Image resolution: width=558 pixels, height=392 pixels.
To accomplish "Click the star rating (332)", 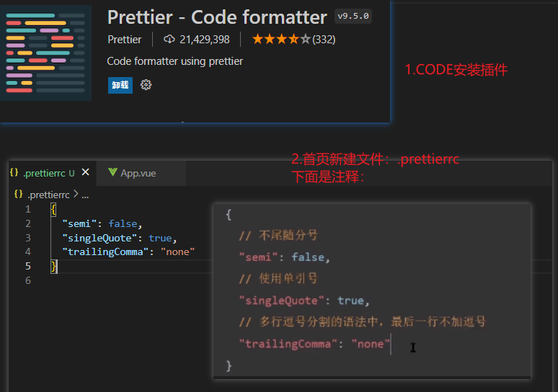I will click(x=293, y=39).
